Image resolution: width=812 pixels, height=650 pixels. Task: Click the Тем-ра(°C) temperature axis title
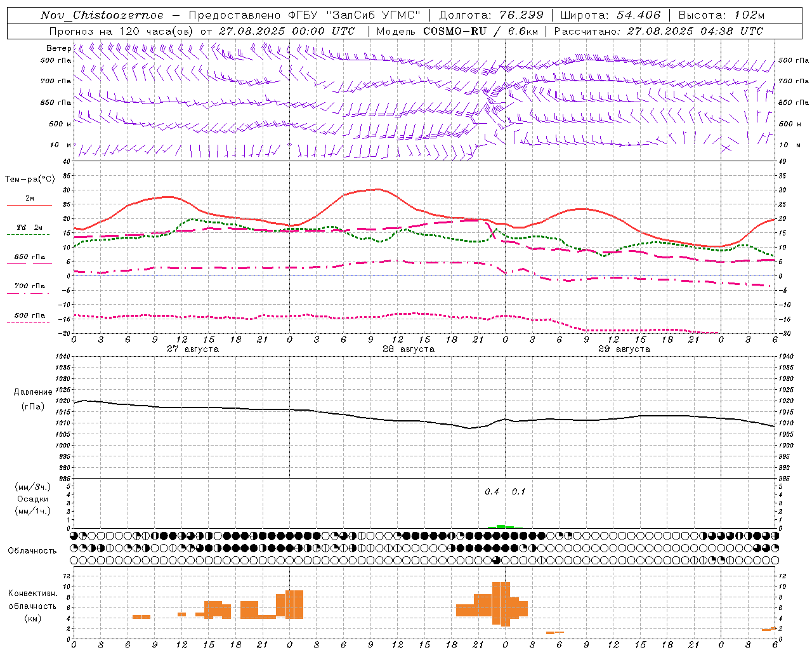tap(30, 180)
